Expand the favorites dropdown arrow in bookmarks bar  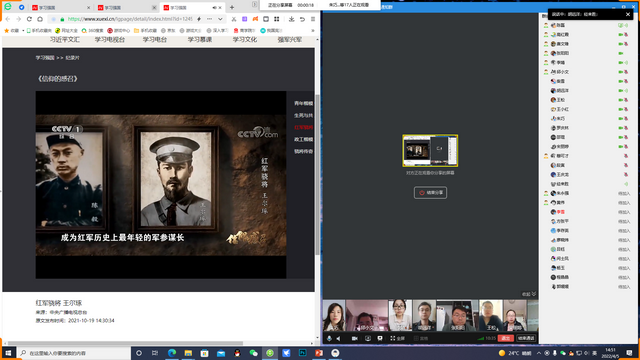pos(23,30)
